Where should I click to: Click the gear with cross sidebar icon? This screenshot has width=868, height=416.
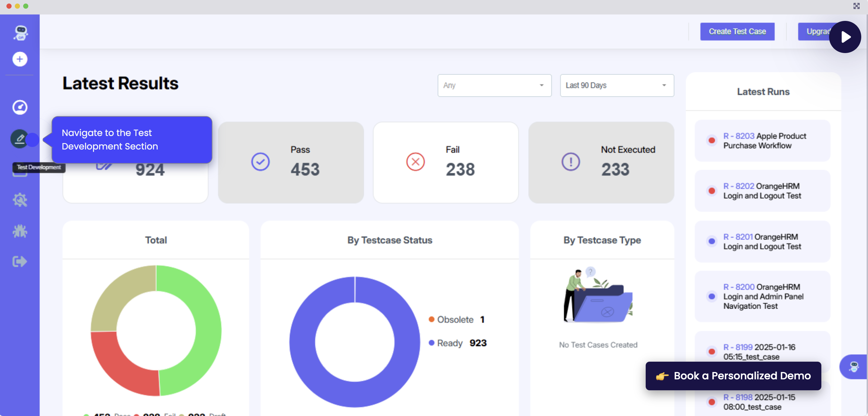(x=20, y=200)
